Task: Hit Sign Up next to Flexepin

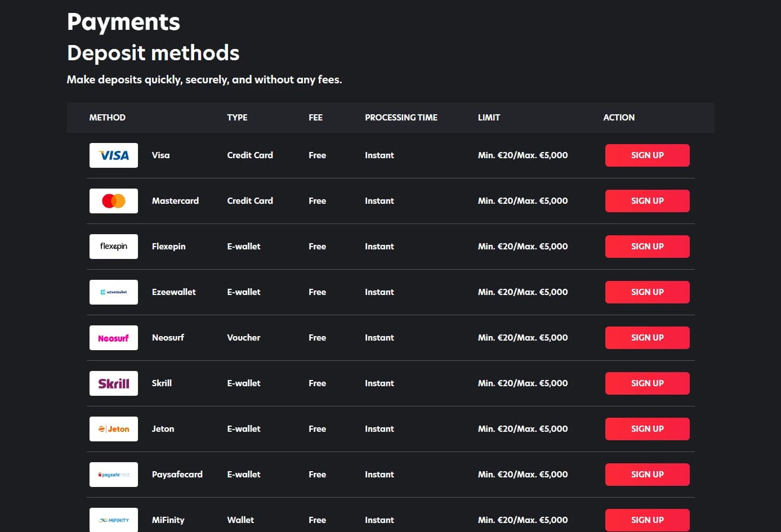Action: click(x=647, y=247)
